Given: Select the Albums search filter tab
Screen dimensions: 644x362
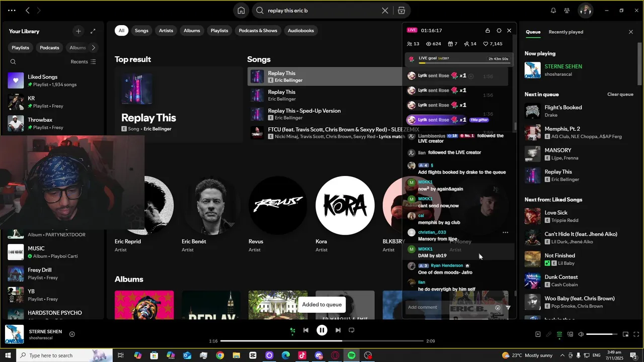Looking at the screenshot, I should point(192,31).
